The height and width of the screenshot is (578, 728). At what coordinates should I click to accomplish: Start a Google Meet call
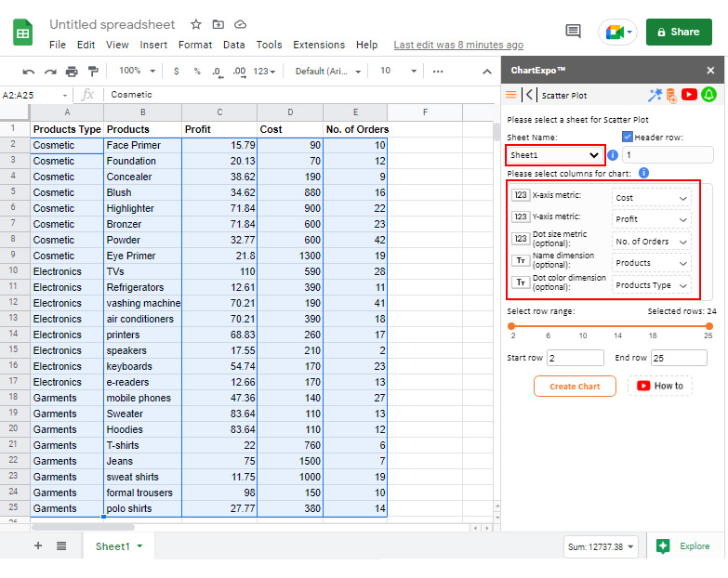point(617,32)
